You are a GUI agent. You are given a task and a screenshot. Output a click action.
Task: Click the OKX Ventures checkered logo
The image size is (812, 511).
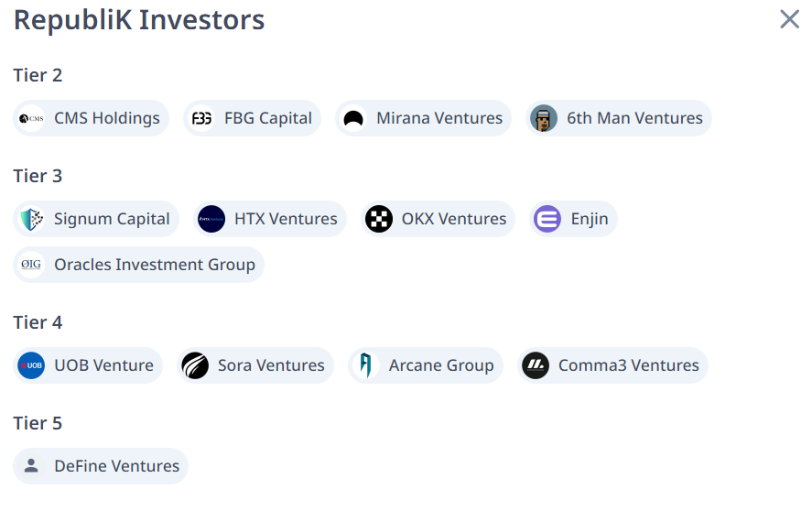click(x=379, y=219)
